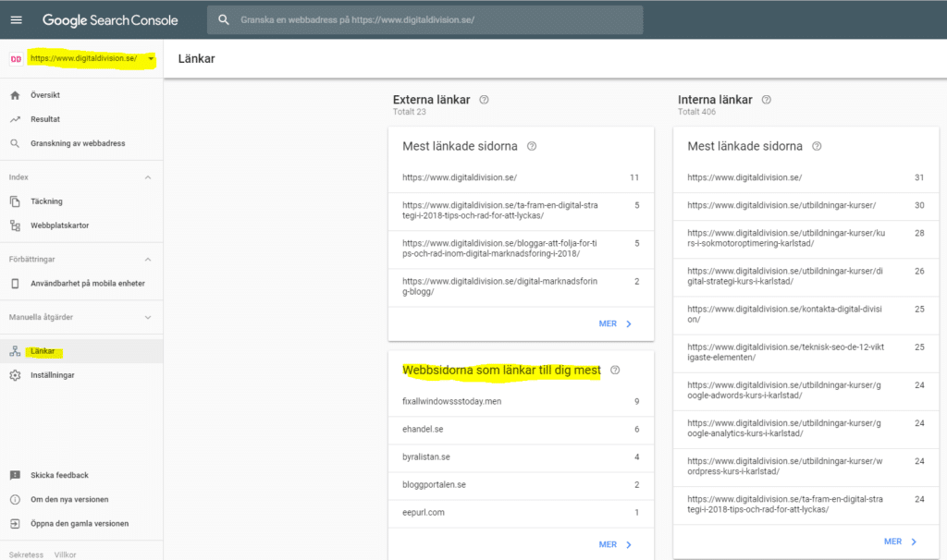Image resolution: width=947 pixels, height=560 pixels.
Task: Open Översikt in the sidebar
Action: (81, 95)
